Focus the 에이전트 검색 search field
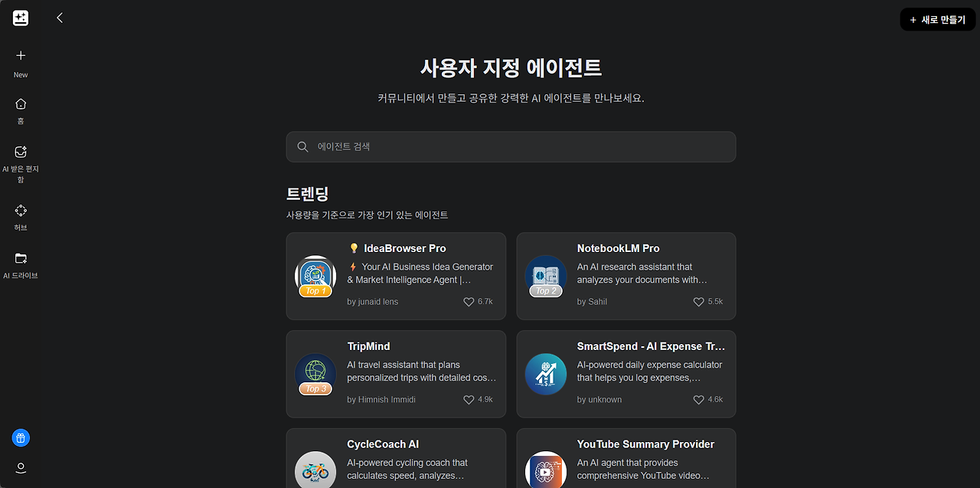Screen dimensions: 980x488 tap(511, 146)
